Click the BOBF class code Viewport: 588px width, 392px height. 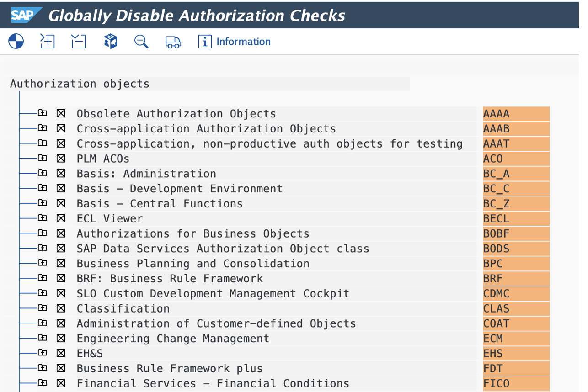[516, 233]
